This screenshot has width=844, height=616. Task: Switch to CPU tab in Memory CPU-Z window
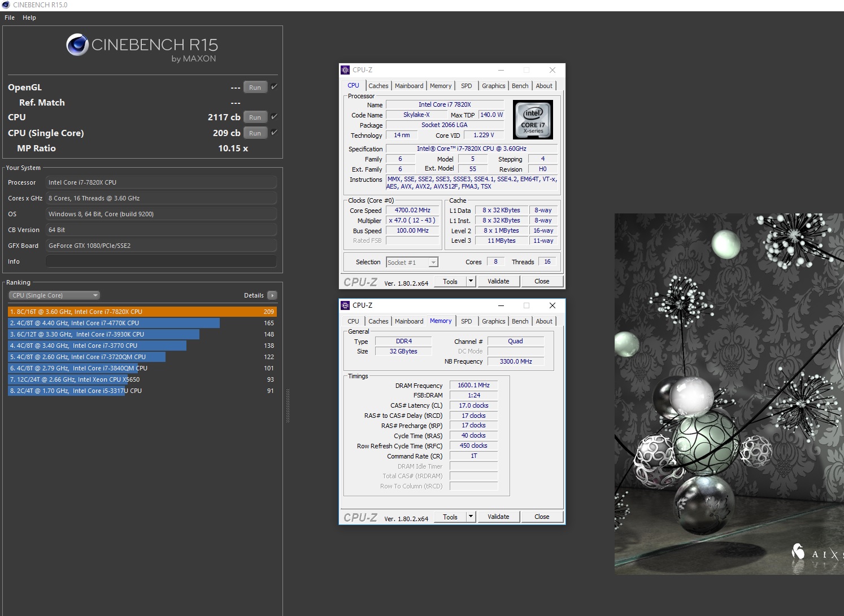tap(353, 321)
